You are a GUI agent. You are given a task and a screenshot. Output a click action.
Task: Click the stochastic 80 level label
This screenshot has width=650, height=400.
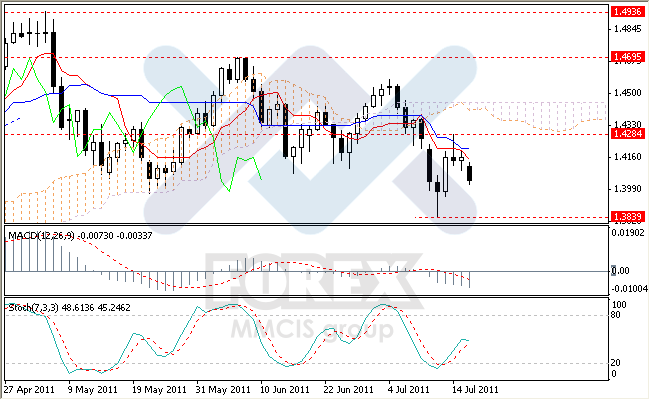616,315
